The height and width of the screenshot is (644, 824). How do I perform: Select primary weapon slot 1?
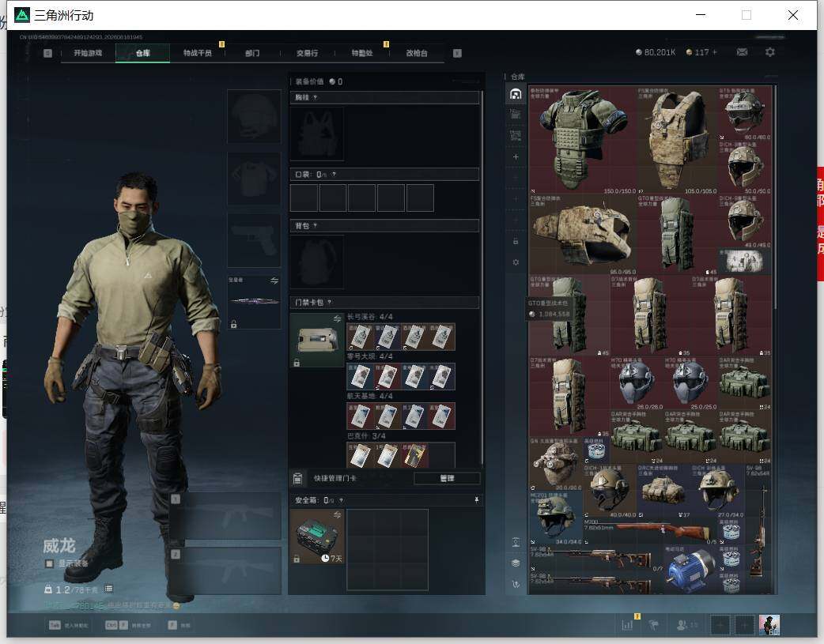pos(225,516)
